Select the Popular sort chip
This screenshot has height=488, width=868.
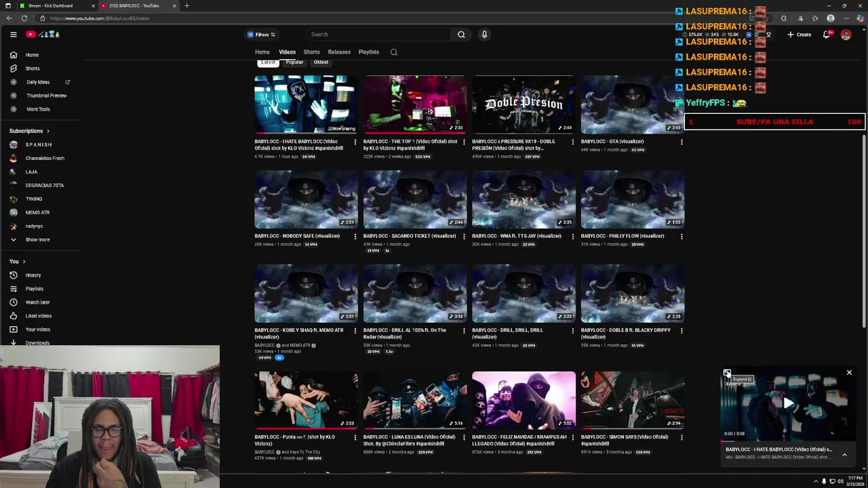point(294,62)
